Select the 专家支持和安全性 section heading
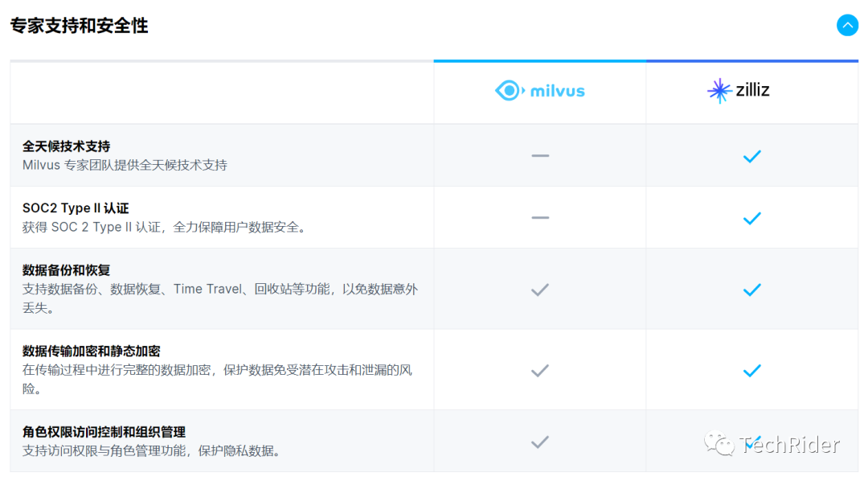 point(79,26)
